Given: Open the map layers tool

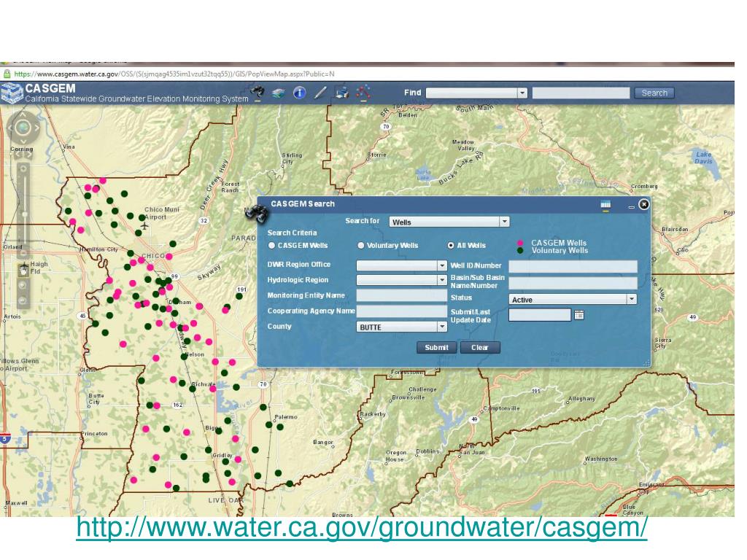Looking at the screenshot, I should 279,93.
